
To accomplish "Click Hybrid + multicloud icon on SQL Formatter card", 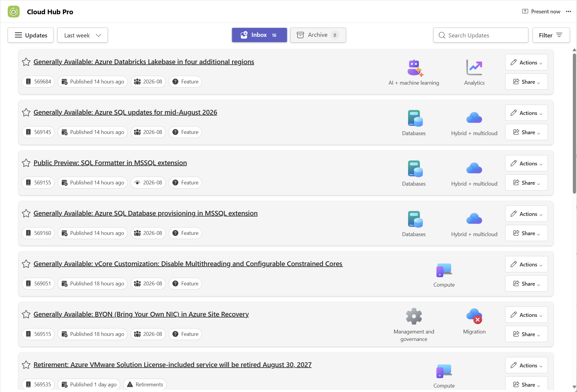I will coord(474,168).
